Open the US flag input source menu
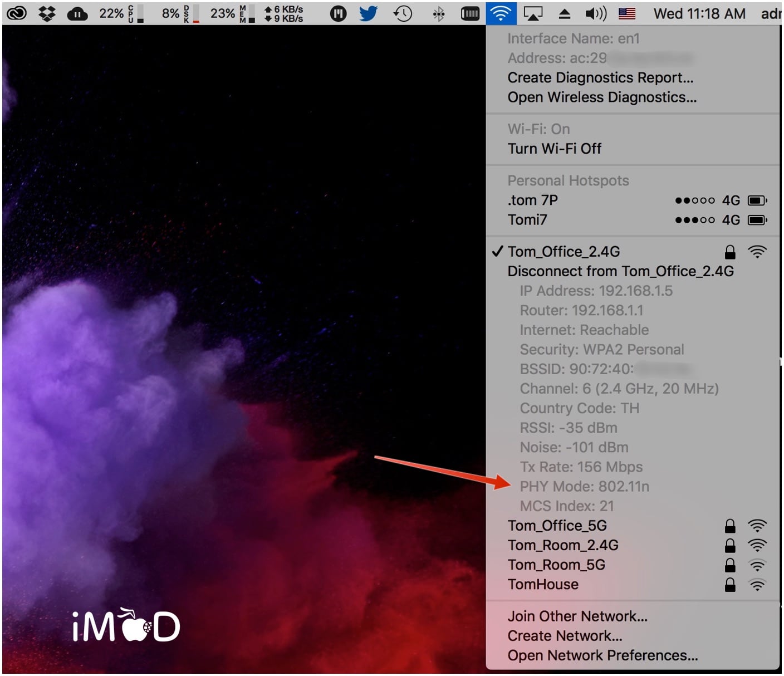The image size is (784, 676). pos(626,13)
